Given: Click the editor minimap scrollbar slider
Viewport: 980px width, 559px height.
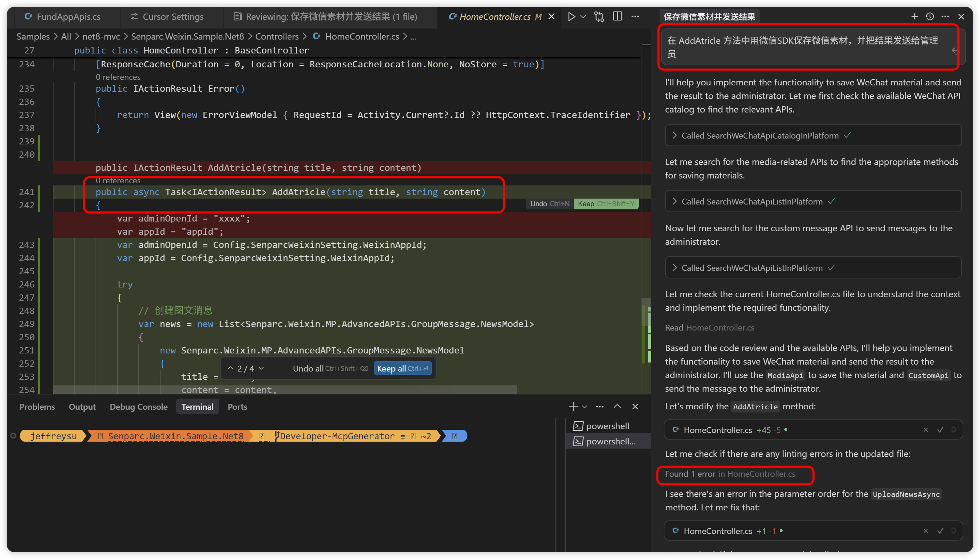Looking at the screenshot, I should pos(646,311).
